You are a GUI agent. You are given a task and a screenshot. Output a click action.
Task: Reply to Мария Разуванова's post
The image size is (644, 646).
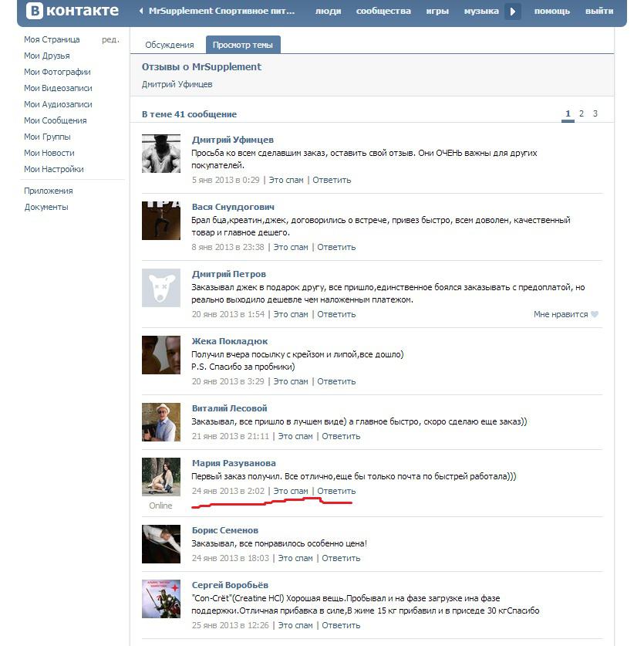point(336,491)
